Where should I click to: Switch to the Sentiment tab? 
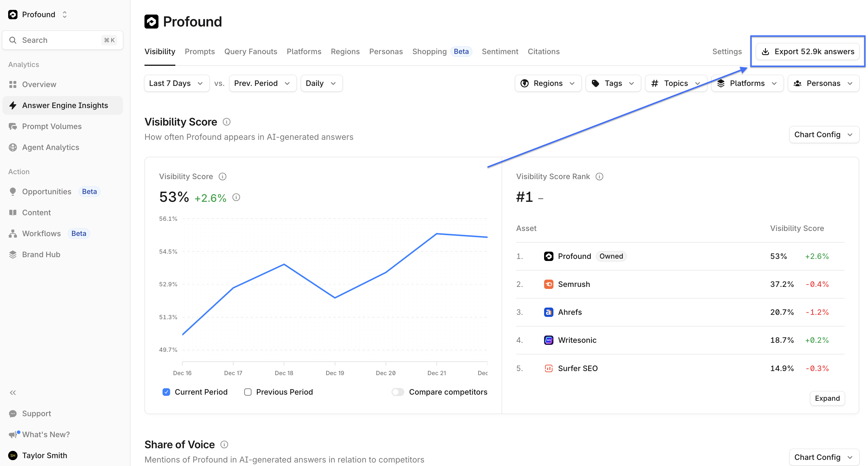click(x=500, y=52)
